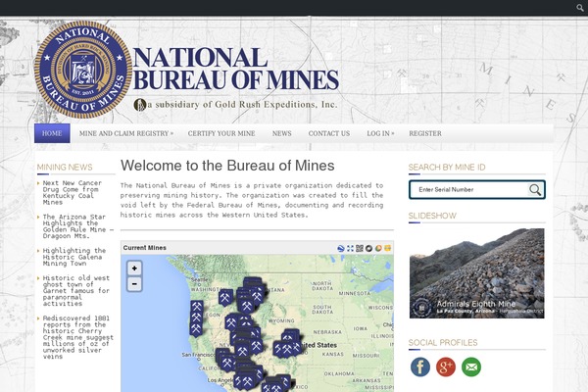Click the yellow icon at the map toolbar end
The width and height of the screenshot is (588, 392).
[388, 248]
